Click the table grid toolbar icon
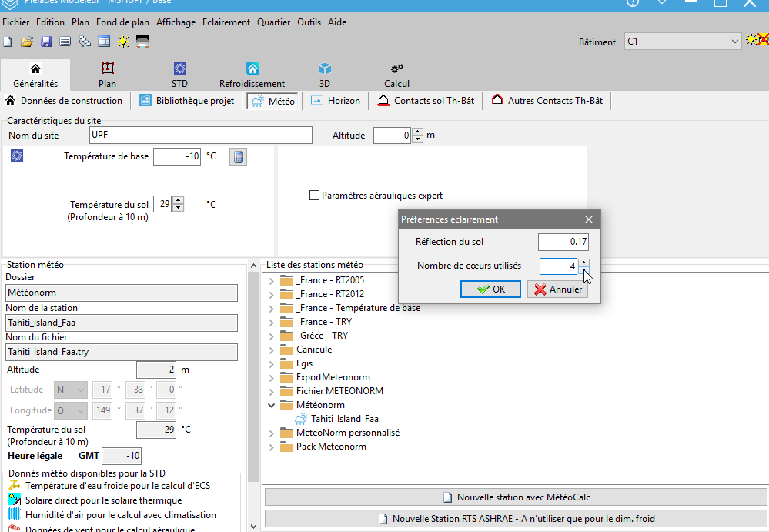Screen dimensions: 769x532 (x=104, y=42)
